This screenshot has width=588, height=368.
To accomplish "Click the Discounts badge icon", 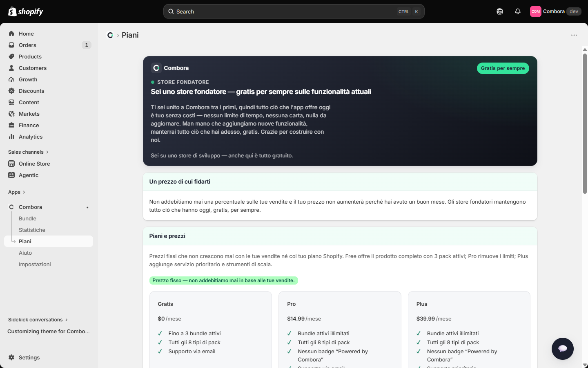I will (11, 91).
